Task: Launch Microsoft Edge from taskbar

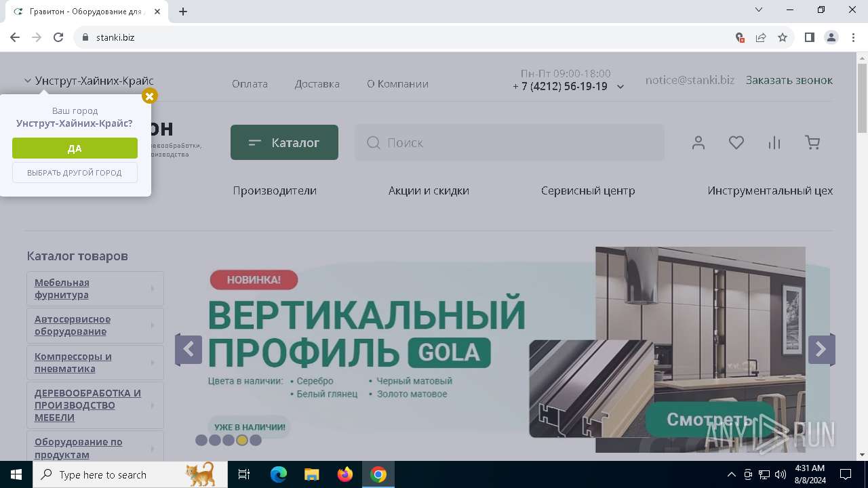Action: [x=279, y=474]
